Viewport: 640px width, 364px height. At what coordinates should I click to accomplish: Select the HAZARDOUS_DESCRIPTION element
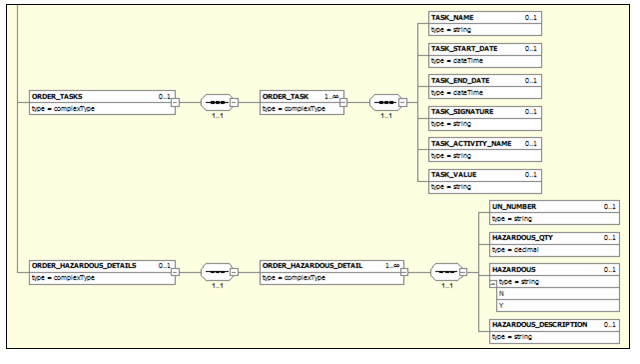[x=554, y=331]
